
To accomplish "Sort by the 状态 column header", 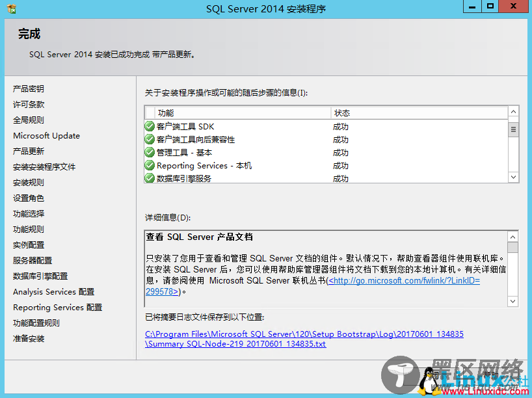I will (x=419, y=113).
